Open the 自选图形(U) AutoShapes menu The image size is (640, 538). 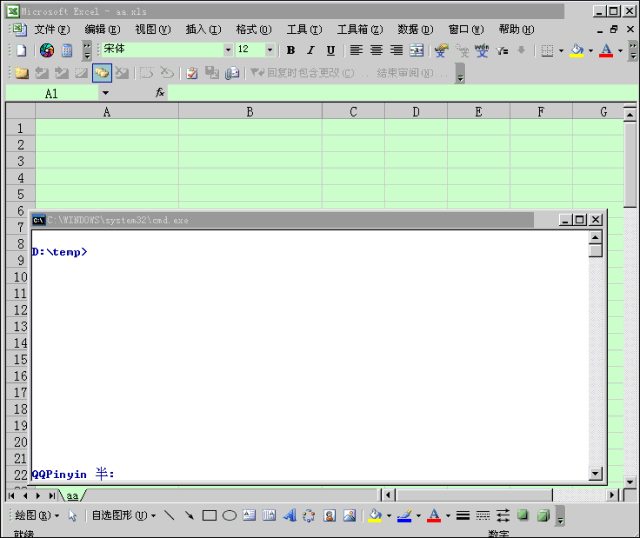tap(124, 516)
